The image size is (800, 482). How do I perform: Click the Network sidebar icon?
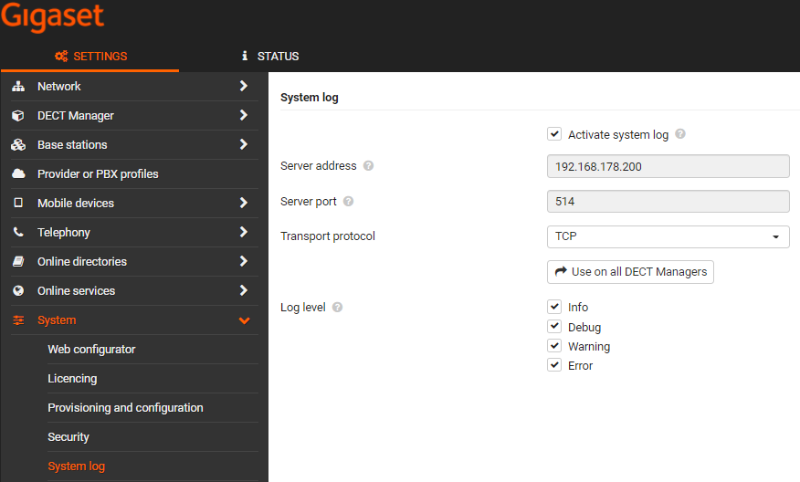pyautogui.click(x=18, y=86)
